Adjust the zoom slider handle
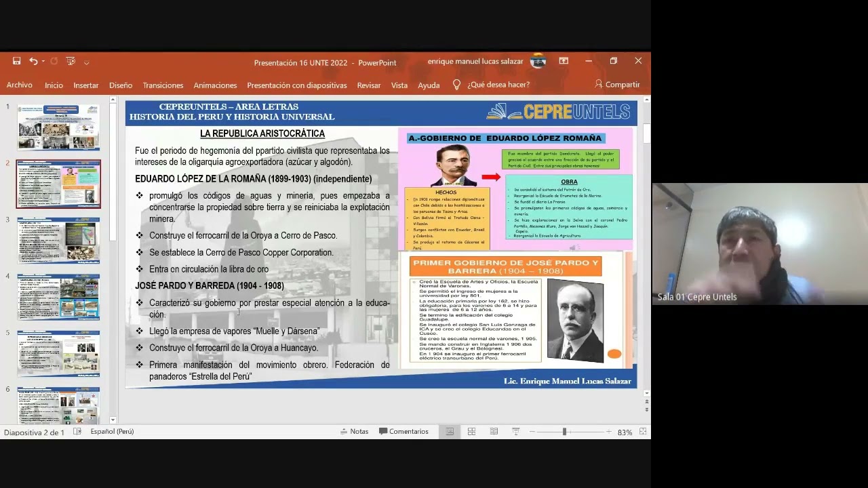Screen dimensions: 868x488 click(564, 432)
